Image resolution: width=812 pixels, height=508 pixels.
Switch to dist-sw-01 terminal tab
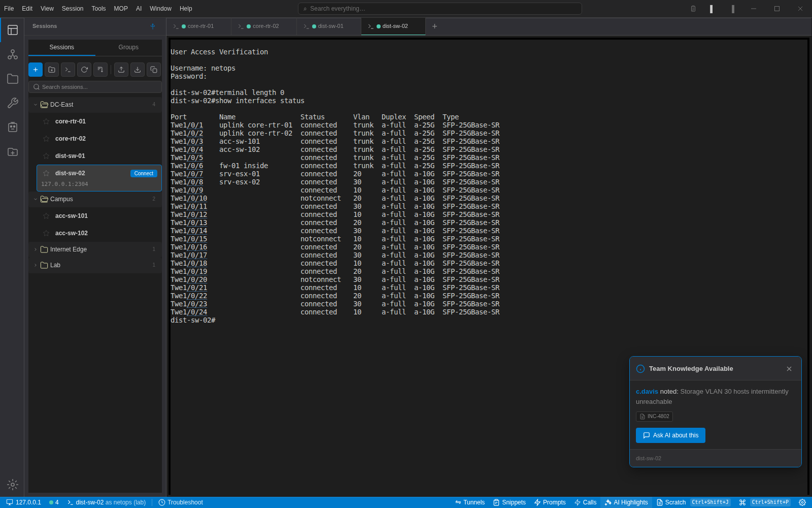click(x=329, y=26)
